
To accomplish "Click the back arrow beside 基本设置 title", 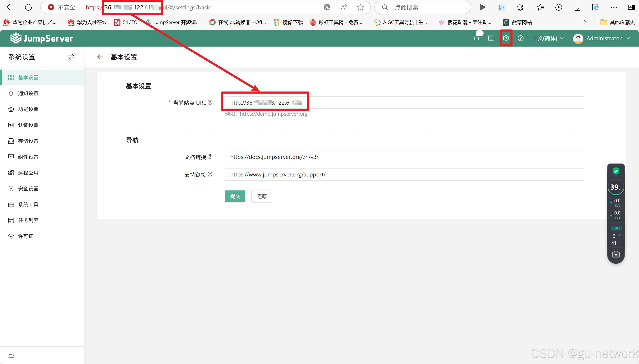I will (x=100, y=57).
